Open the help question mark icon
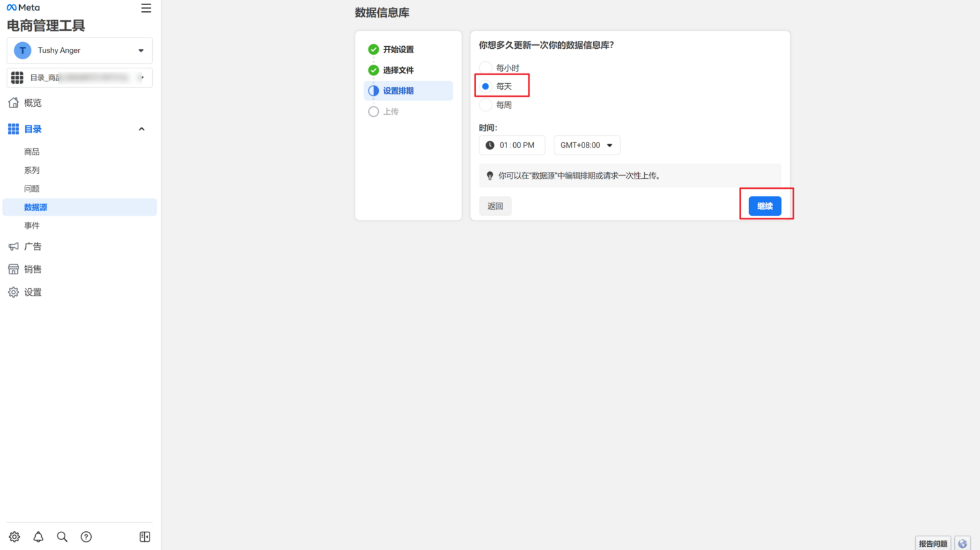The width and height of the screenshot is (980, 550). pyautogui.click(x=86, y=536)
